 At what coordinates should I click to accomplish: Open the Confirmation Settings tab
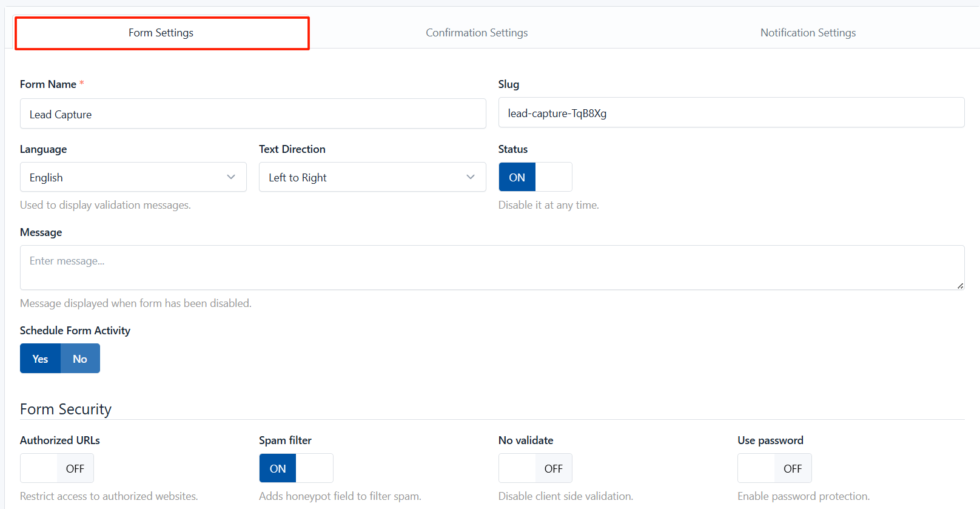pyautogui.click(x=477, y=33)
